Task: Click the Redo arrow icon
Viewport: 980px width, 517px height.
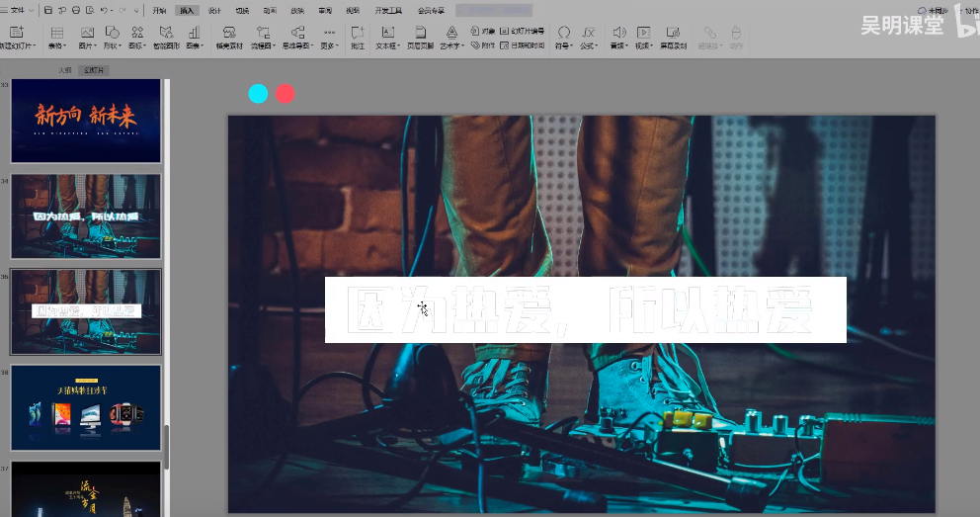Action: click(122, 11)
